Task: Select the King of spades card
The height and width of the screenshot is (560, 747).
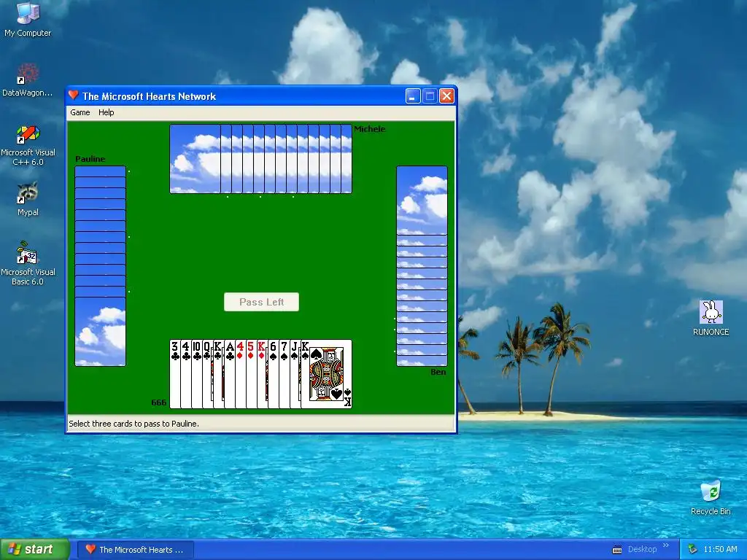Action: pyautogui.click(x=327, y=374)
